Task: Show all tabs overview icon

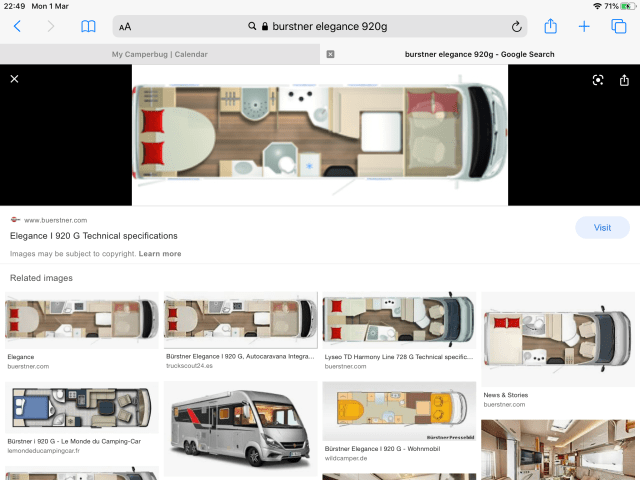Action: pyautogui.click(x=619, y=26)
